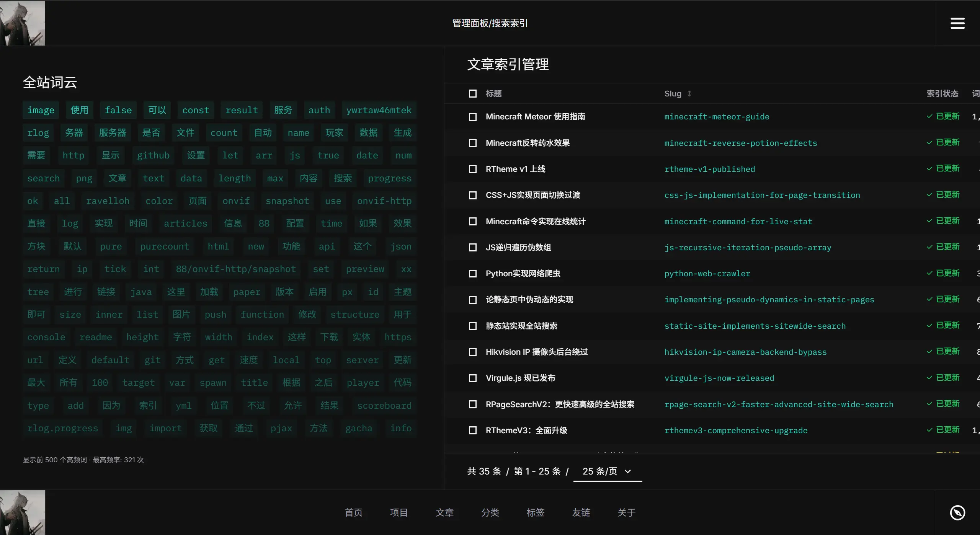Tick the RTheme v1 上线 checkbox
The height and width of the screenshot is (535, 980).
[473, 169]
